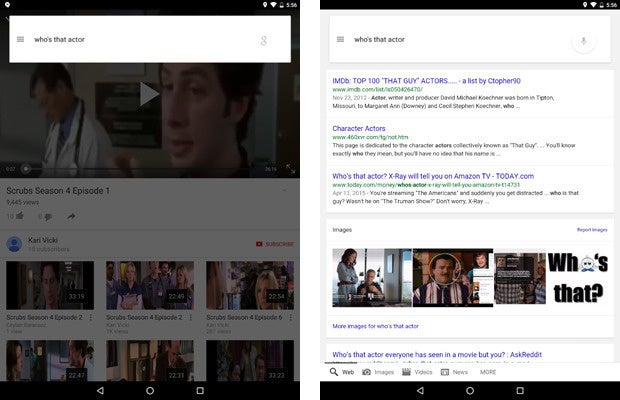The image size is (620, 400).
Task: Like the video with thumbs-up icon
Action: coord(20,216)
